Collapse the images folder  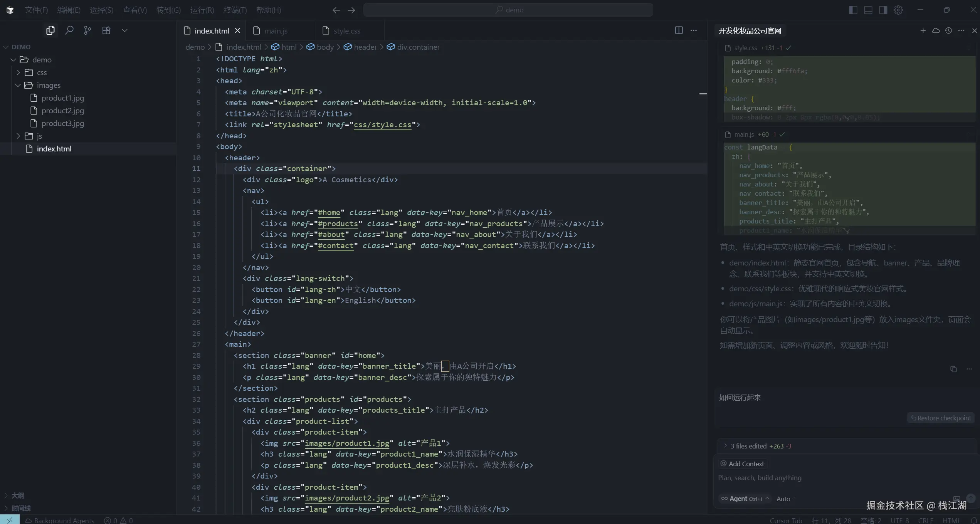tap(48, 85)
